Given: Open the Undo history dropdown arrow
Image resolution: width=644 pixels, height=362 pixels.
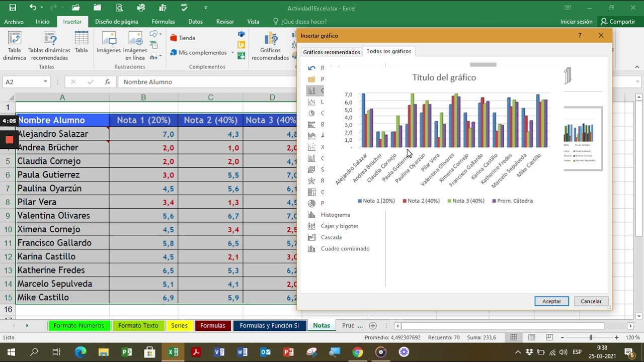Looking at the screenshot, I should coord(41,8).
